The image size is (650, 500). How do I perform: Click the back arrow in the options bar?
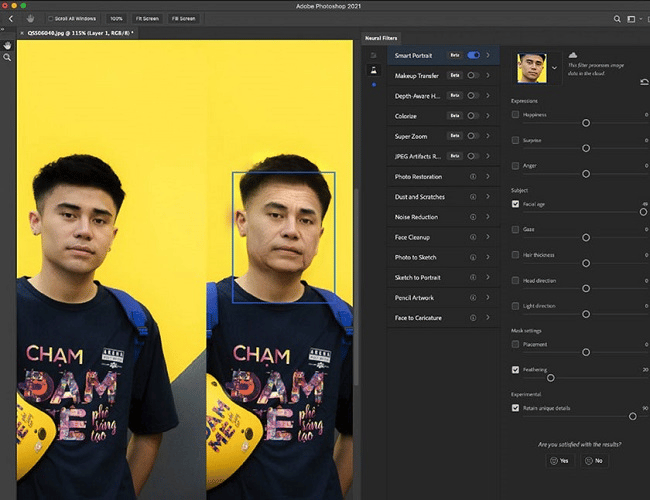point(11,18)
